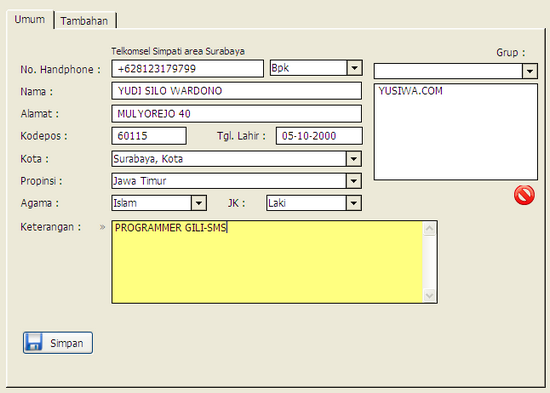The image size is (550, 393).
Task: Click the No. Handphone label
Action: click(60, 69)
